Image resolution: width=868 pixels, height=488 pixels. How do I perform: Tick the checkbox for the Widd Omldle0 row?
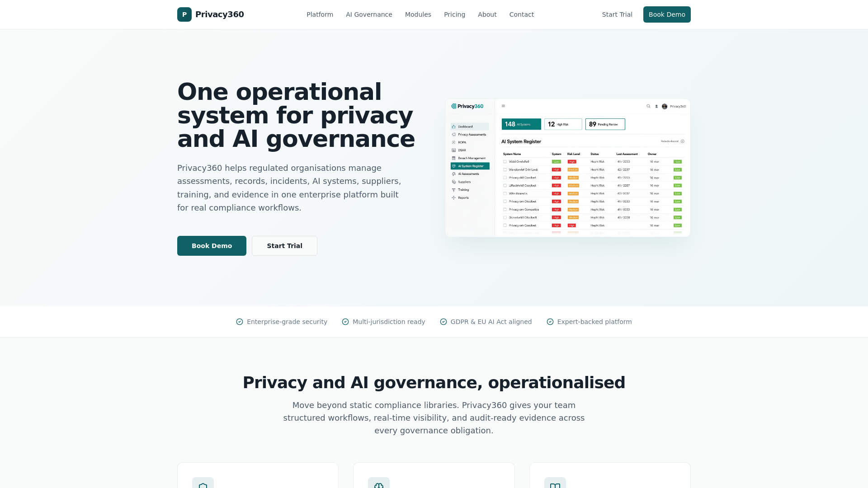tap(505, 162)
